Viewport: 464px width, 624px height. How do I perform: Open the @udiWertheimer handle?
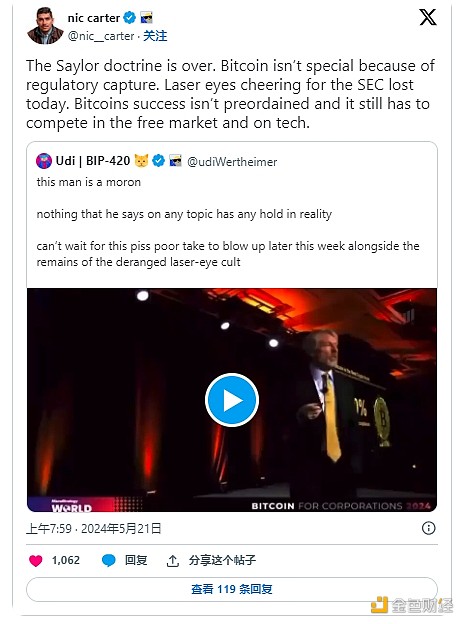(x=232, y=162)
